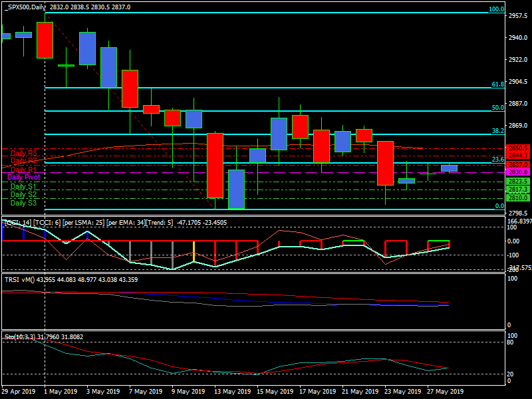Screen dimensions: 532x399
Task: Select the Sto(10,3,3) indicator label
Action: (x=20, y=336)
